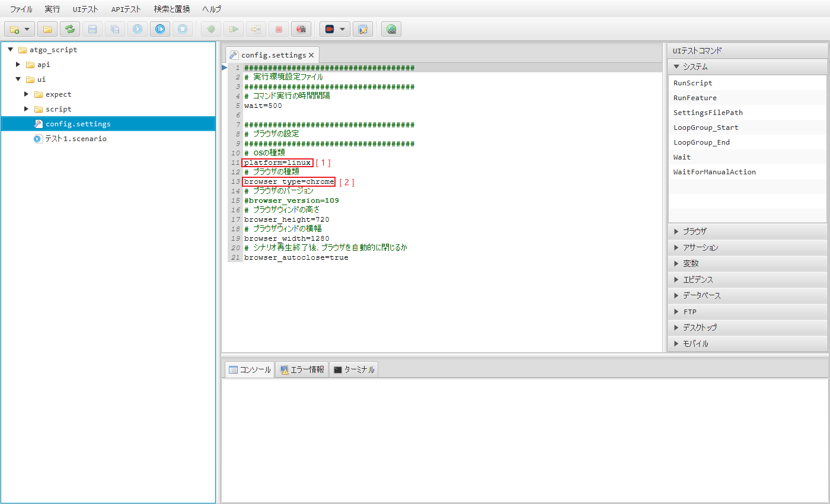Click the green refresh arrows icon
Image resolution: width=830 pixels, height=504 pixels.
coord(70,29)
